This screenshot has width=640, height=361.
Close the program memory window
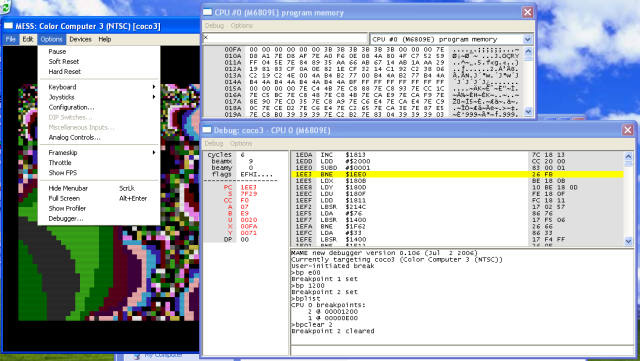[527, 12]
